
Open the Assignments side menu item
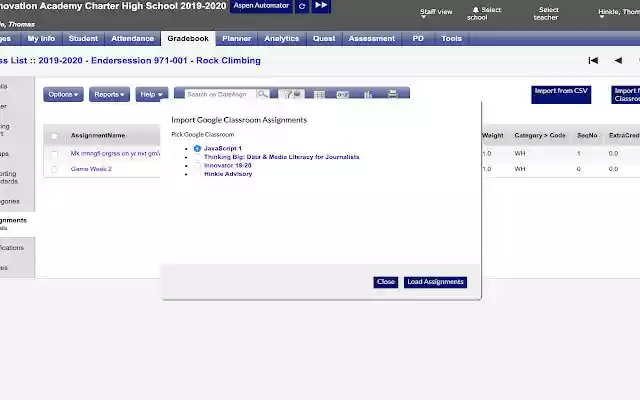tap(13, 220)
